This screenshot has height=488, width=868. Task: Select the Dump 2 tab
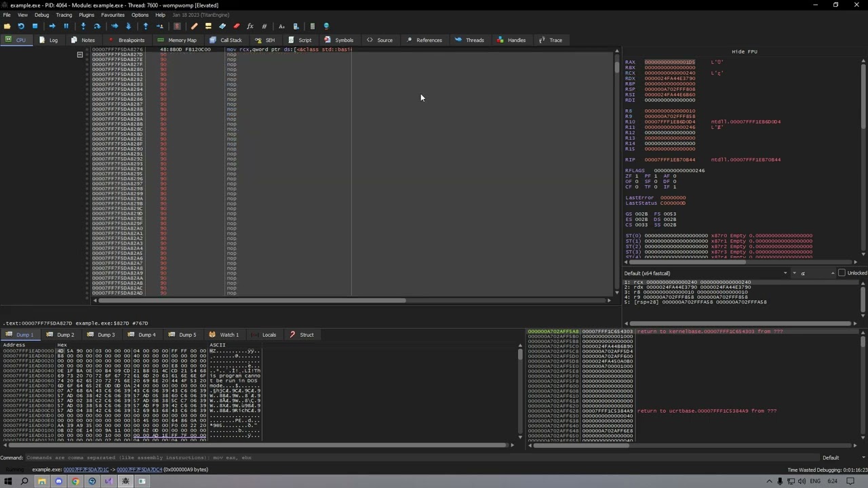click(61, 335)
